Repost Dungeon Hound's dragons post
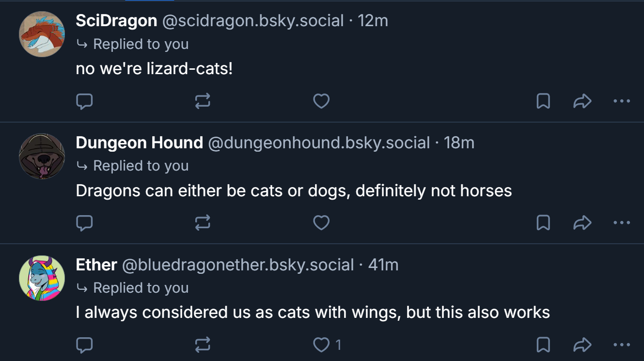This screenshot has width=644, height=361. click(203, 222)
